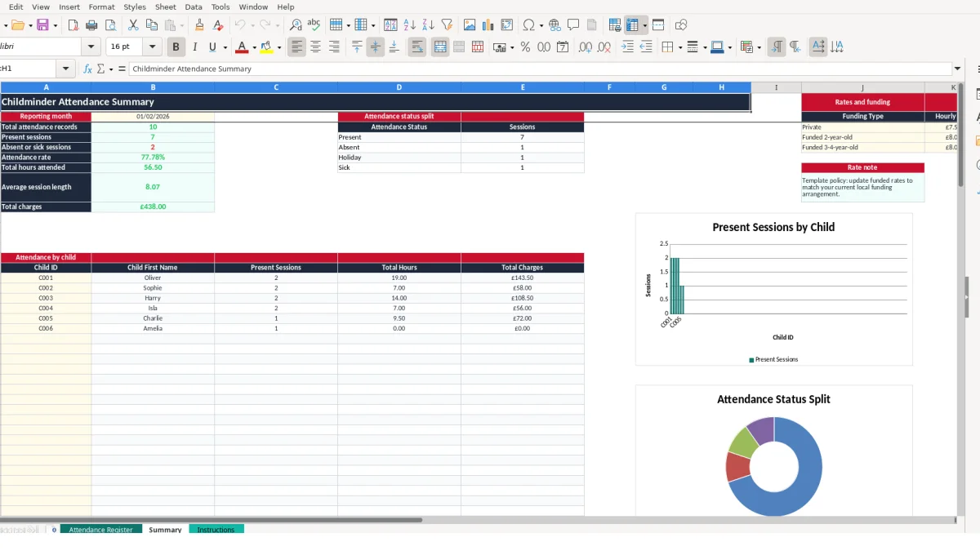The height and width of the screenshot is (551, 980).
Task: Toggle Wrap Text button
Action: (417, 47)
